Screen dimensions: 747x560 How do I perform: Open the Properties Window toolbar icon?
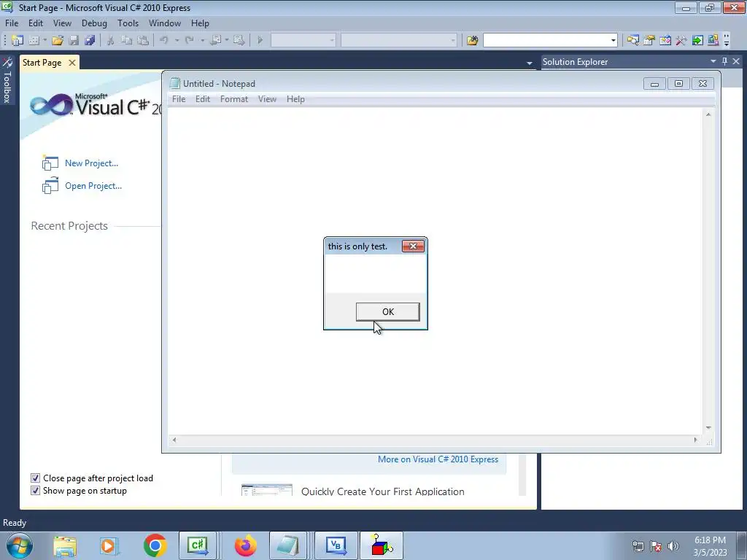[x=649, y=41]
